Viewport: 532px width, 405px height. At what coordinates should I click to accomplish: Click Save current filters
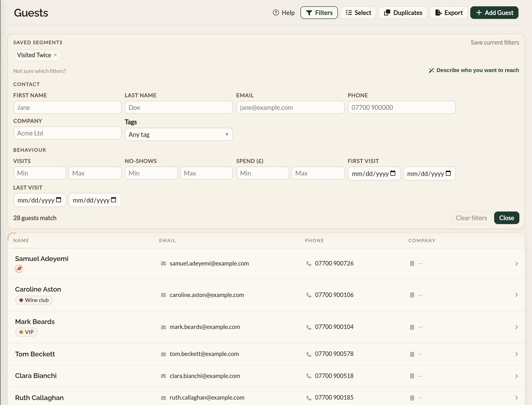point(495,43)
